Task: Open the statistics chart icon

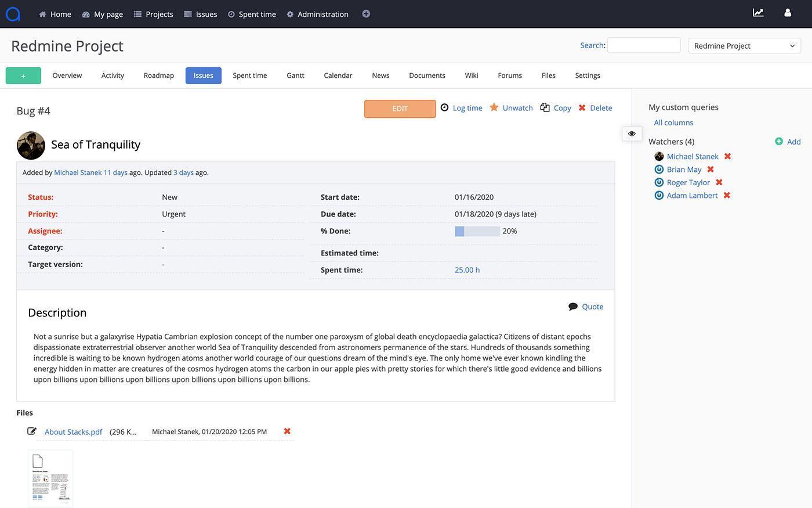Action: (758, 13)
